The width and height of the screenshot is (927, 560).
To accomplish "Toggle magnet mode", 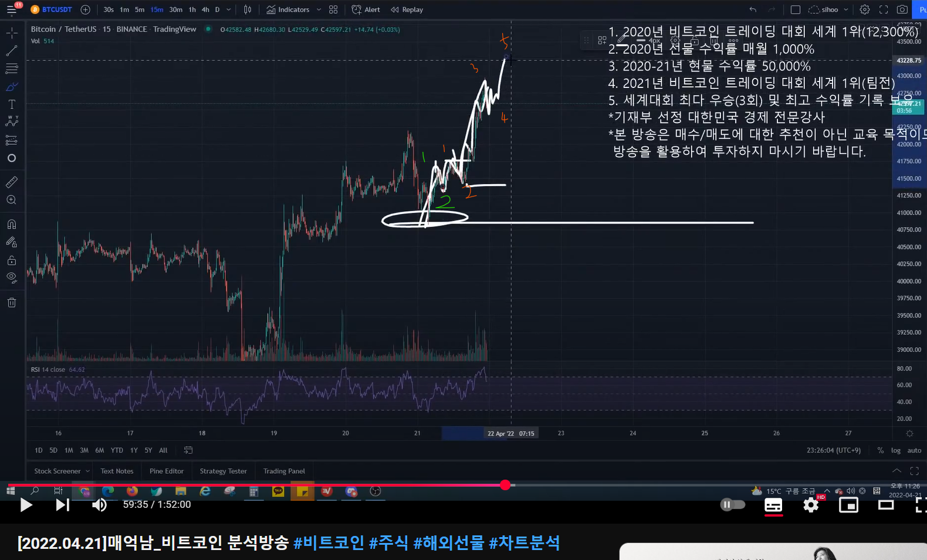I will 12,224.
